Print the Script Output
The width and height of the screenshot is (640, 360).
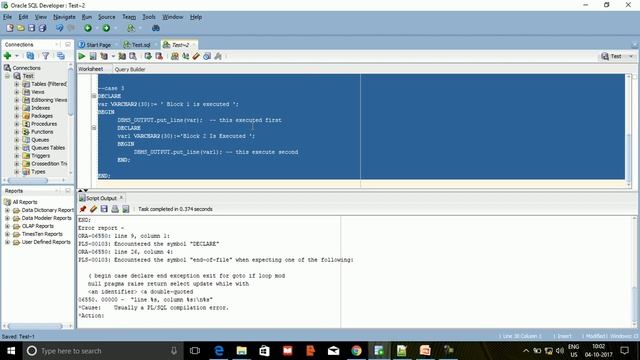pyautogui.click(x=115, y=209)
